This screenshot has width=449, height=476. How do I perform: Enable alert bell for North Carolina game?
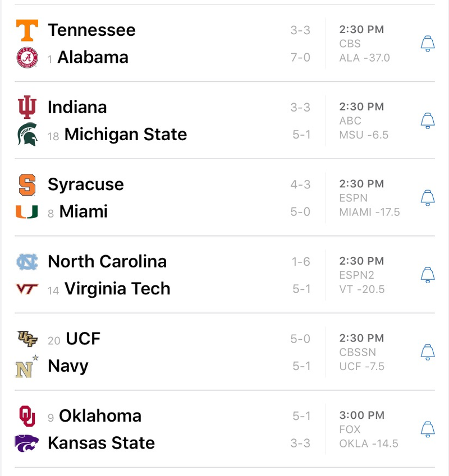(428, 275)
